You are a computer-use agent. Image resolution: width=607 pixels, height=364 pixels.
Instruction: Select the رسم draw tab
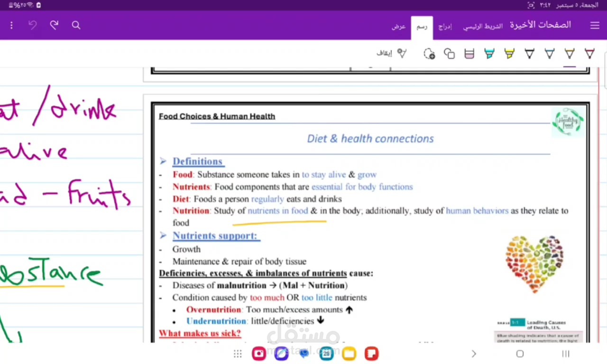pyautogui.click(x=422, y=27)
